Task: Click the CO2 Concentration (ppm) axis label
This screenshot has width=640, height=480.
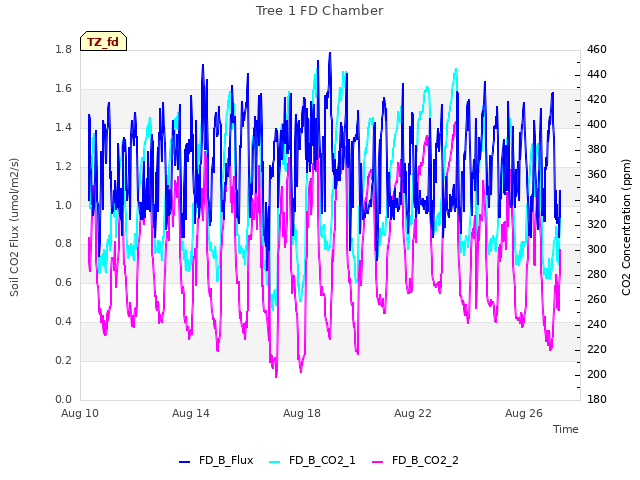Action: pyautogui.click(x=627, y=227)
